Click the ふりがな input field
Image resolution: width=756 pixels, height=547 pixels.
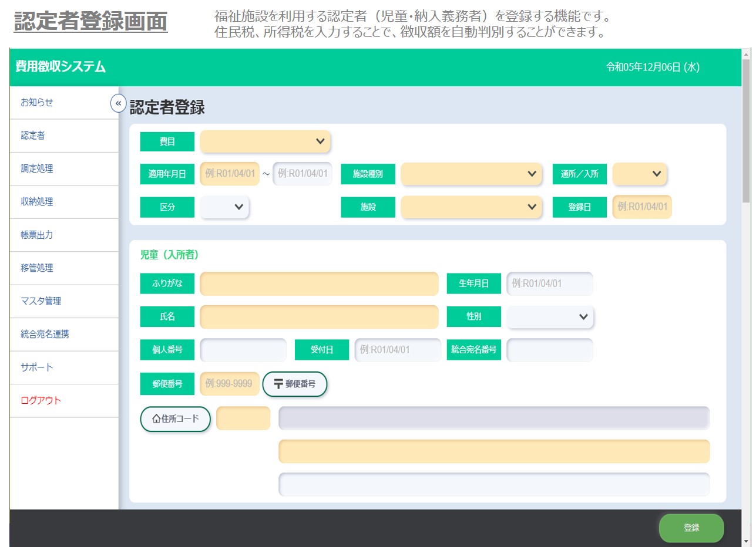pyautogui.click(x=319, y=284)
